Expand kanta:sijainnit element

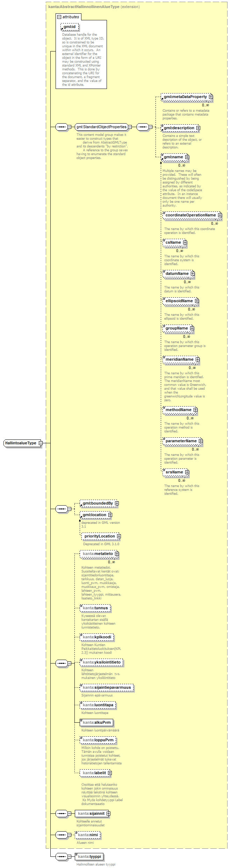108,813
